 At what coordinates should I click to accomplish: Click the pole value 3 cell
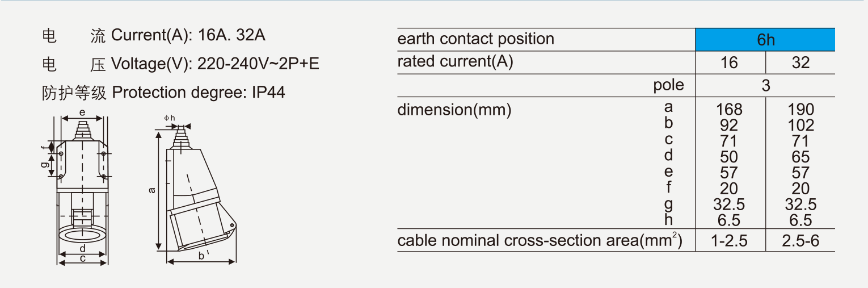(x=765, y=86)
